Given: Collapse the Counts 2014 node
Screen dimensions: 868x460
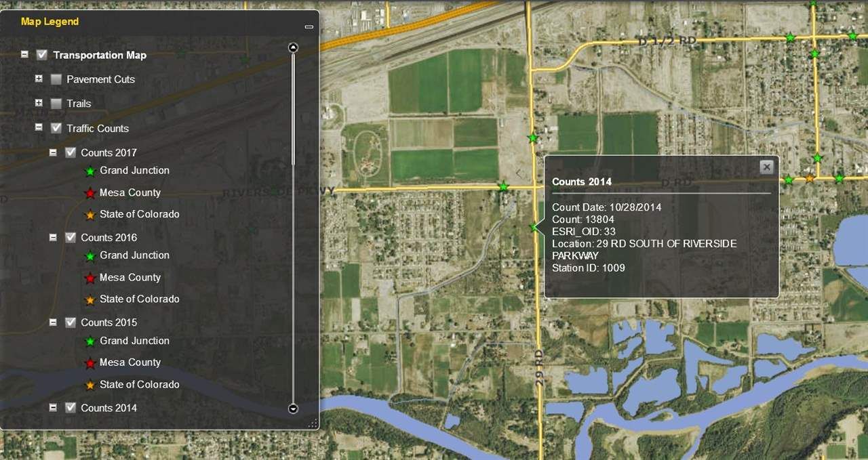Looking at the screenshot, I should click(x=53, y=407).
